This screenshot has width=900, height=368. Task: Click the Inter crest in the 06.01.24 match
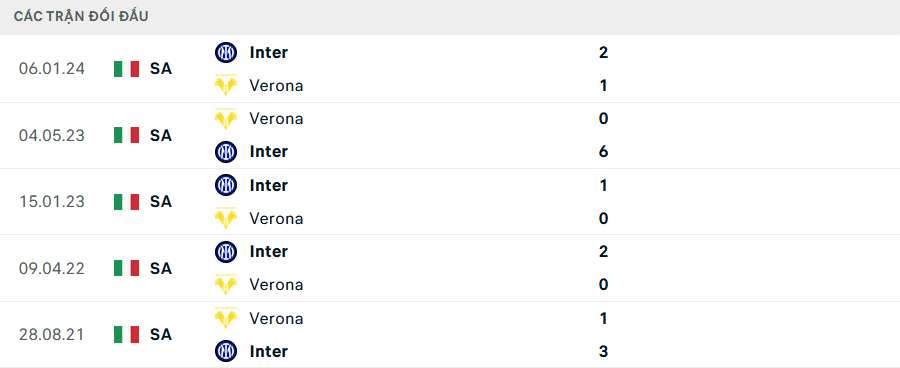click(226, 52)
